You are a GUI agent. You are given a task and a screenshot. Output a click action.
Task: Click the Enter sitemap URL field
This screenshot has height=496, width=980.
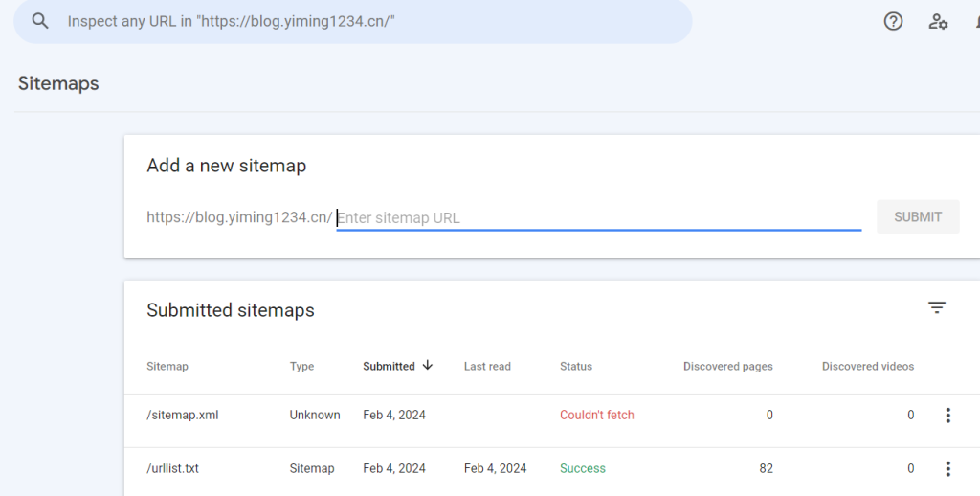[598, 218]
